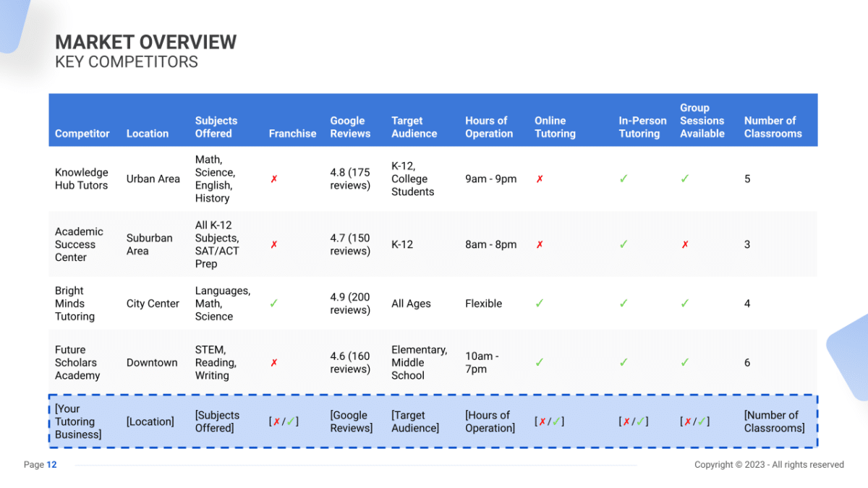This screenshot has height=488, width=868.
Task: Click the Group Sessions check for Future Scholars Academy
Action: tap(685, 363)
